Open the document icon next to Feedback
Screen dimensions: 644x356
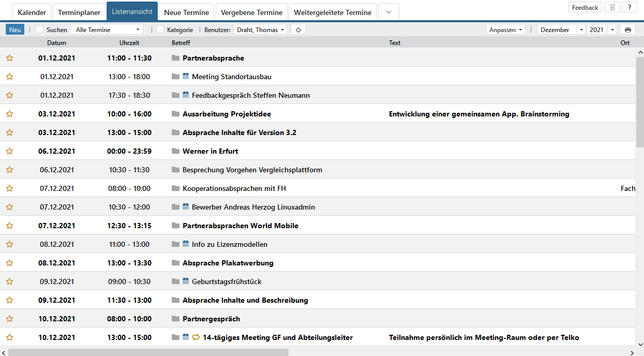[x=612, y=7]
